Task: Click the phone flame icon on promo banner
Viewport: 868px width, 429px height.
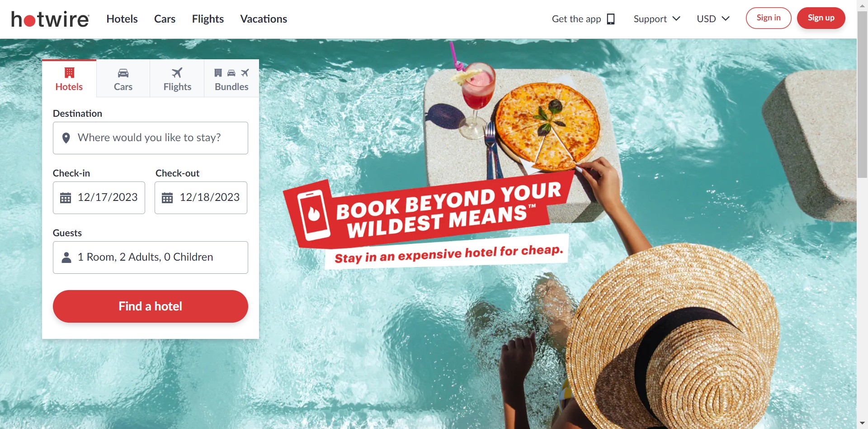Action: (314, 215)
